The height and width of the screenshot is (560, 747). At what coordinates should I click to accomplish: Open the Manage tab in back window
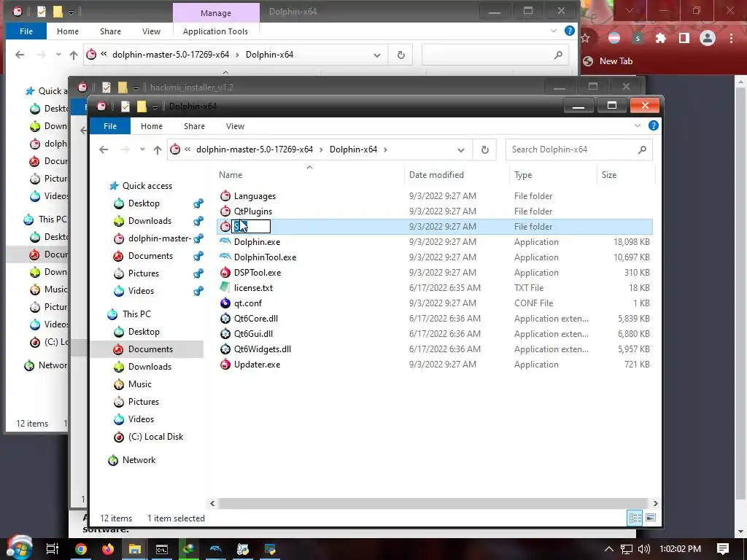point(216,13)
